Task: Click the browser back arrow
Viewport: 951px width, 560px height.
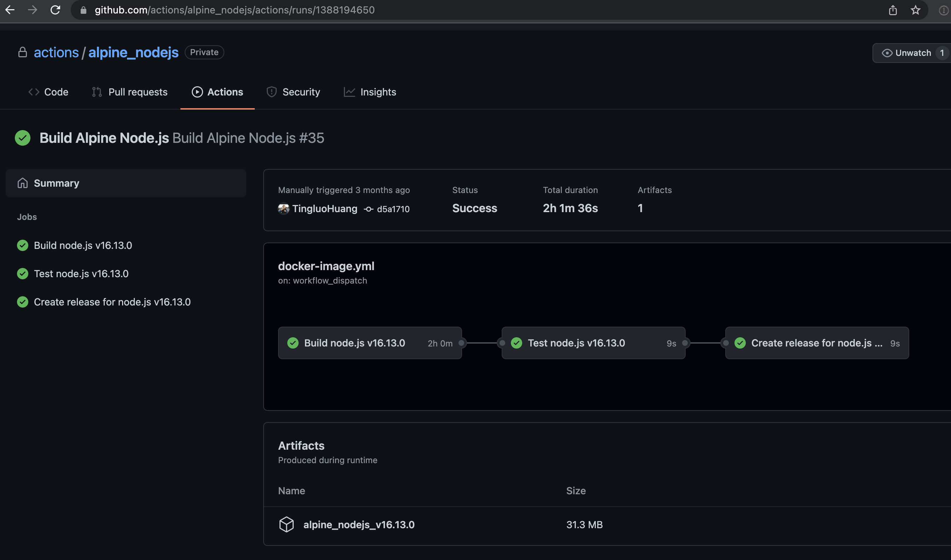Action: (x=10, y=10)
